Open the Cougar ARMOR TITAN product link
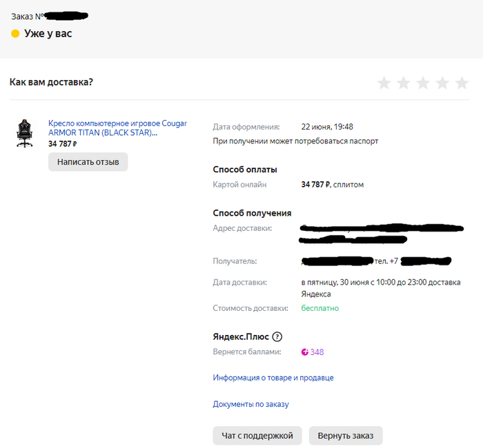Image resolution: width=483 pixels, height=448 pixels. (117, 128)
